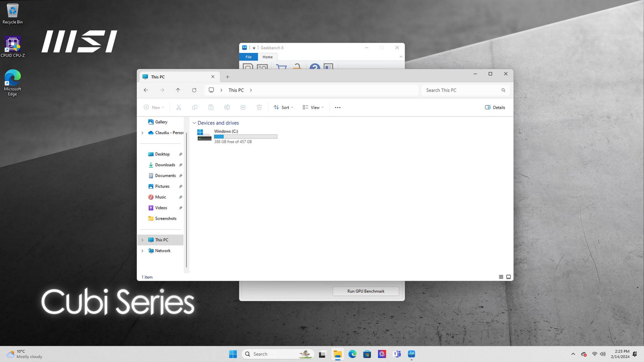This screenshot has height=362, width=644.
Task: Click the navigation pane scrollbar
Action: (186, 200)
